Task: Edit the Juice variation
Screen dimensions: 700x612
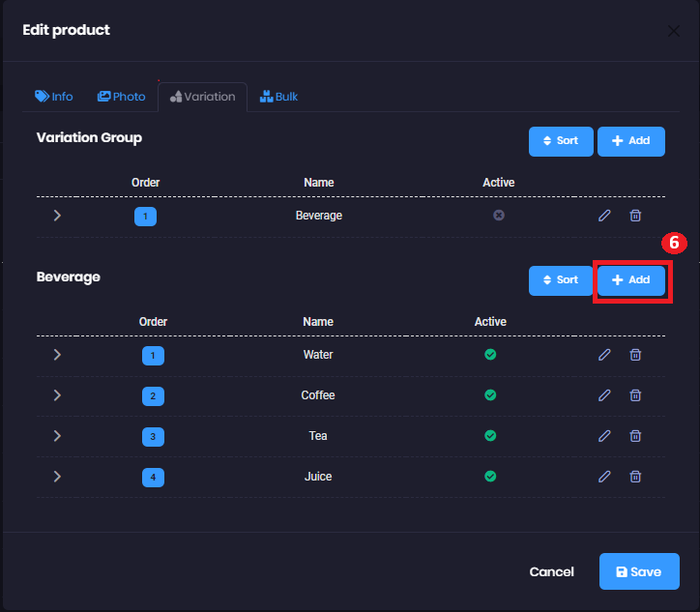Action: [x=604, y=477]
